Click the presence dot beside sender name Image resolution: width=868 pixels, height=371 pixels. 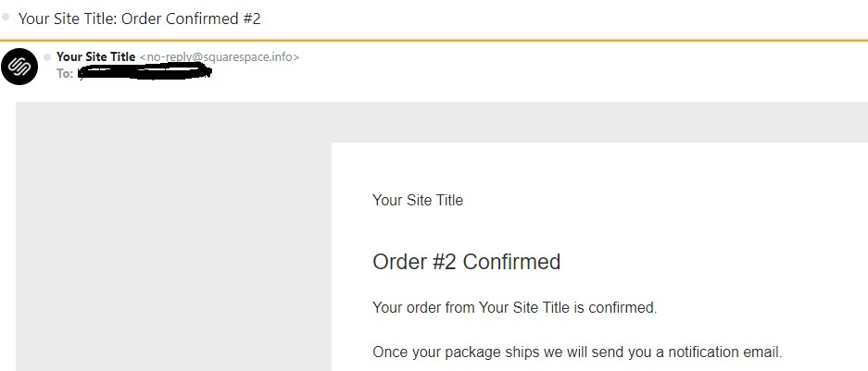click(47, 57)
